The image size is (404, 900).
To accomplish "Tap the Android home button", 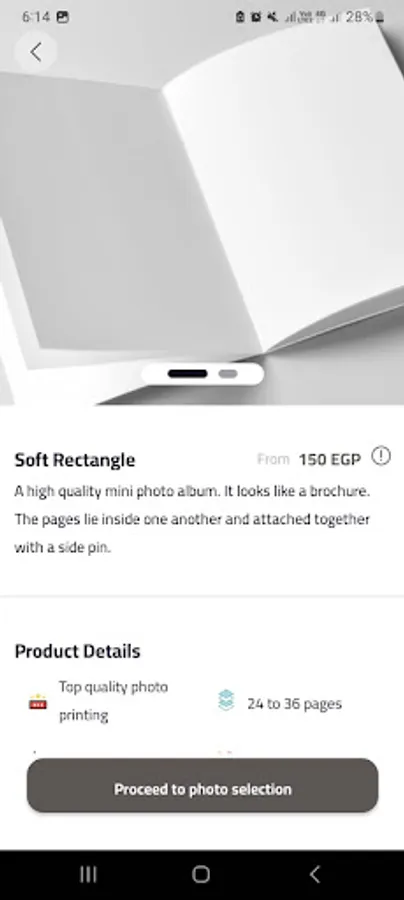I will [201, 874].
